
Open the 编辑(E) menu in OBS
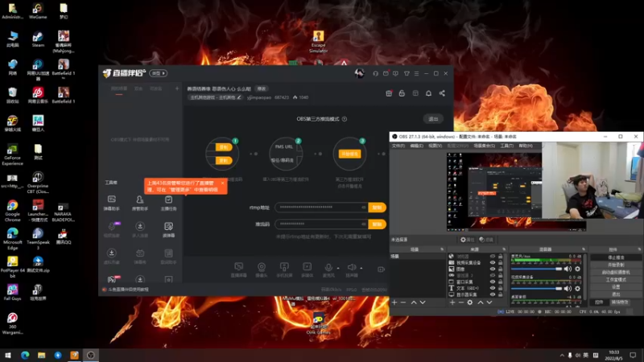pos(416,146)
